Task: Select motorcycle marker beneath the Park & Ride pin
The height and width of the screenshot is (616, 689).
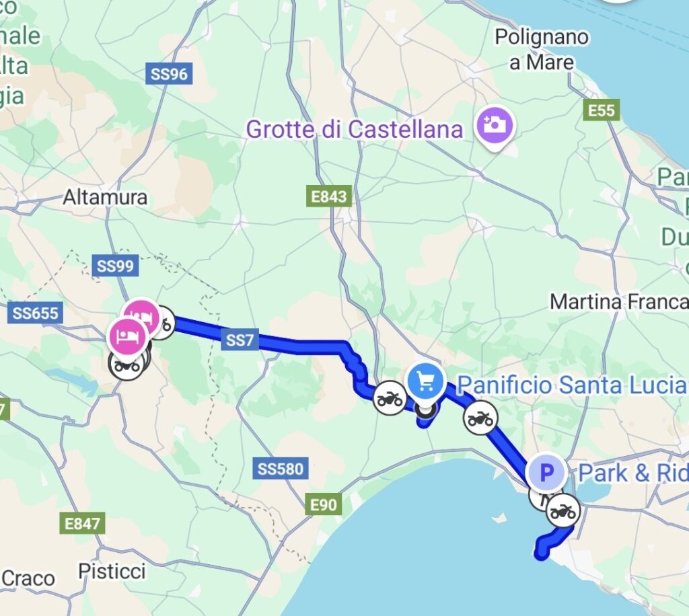Action: click(x=563, y=510)
